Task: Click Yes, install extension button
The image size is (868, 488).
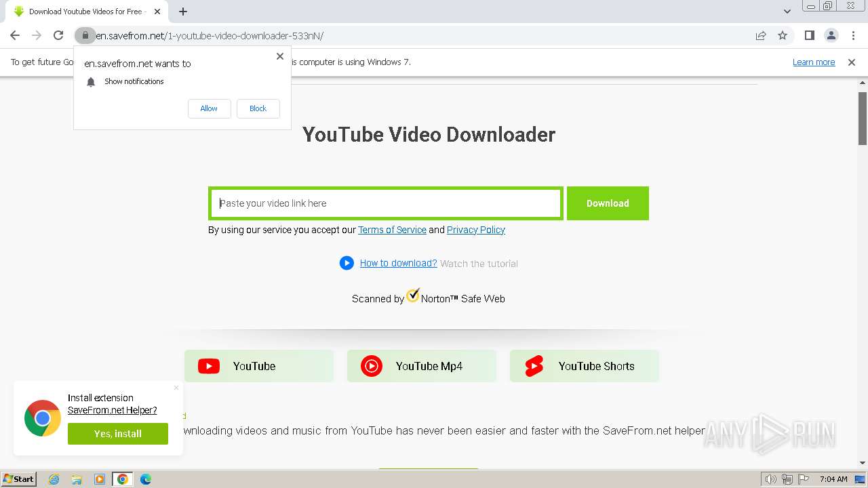Action: 118,434
